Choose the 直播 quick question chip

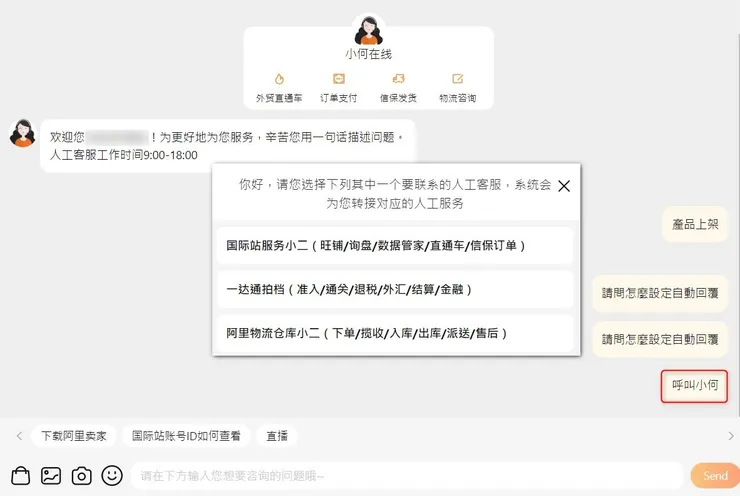277,436
